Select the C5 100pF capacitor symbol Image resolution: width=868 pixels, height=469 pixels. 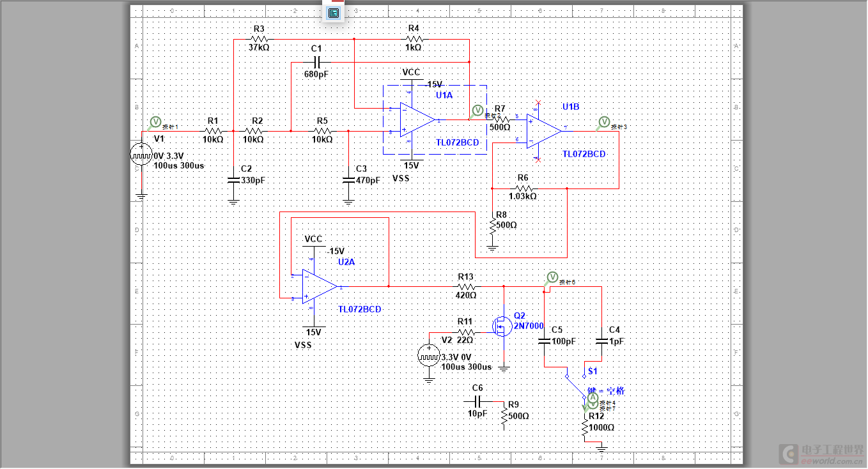click(545, 341)
